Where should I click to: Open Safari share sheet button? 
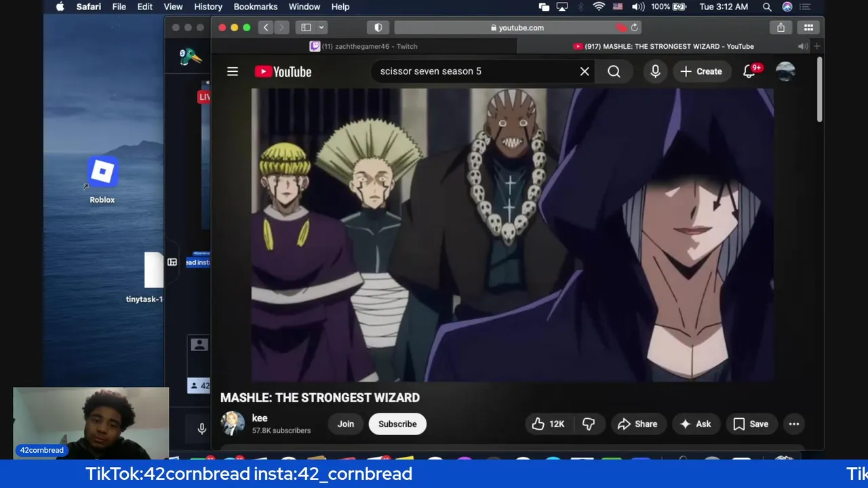coord(781,28)
